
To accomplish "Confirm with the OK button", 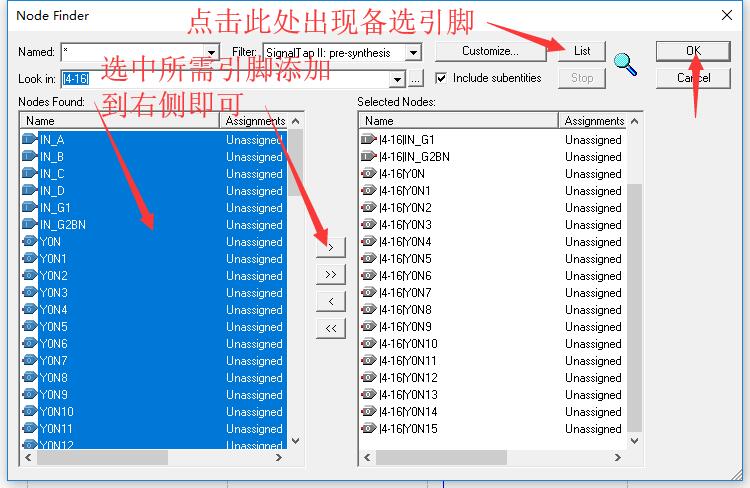I will coord(693,51).
